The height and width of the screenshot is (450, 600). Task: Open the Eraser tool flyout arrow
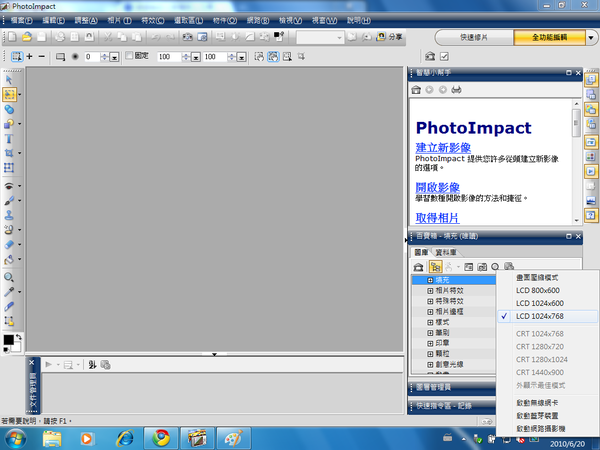click(20, 244)
